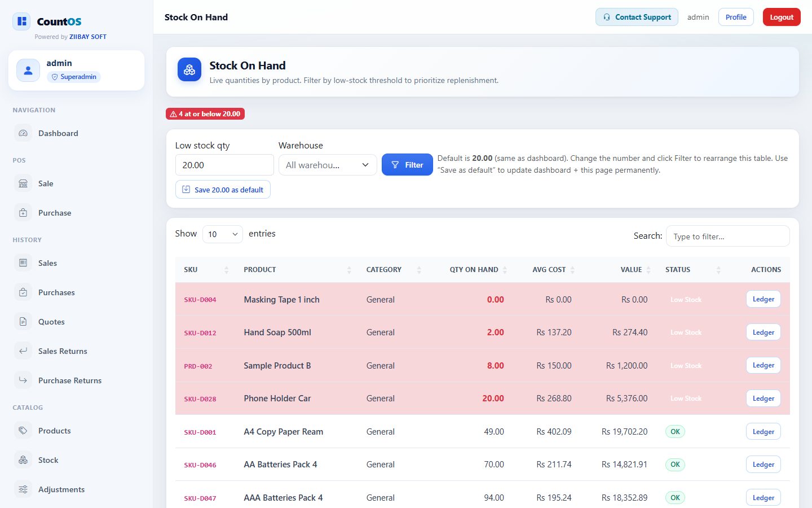Screen dimensions: 812x508
Task: Sort table by SKU column
Action: coord(206,270)
